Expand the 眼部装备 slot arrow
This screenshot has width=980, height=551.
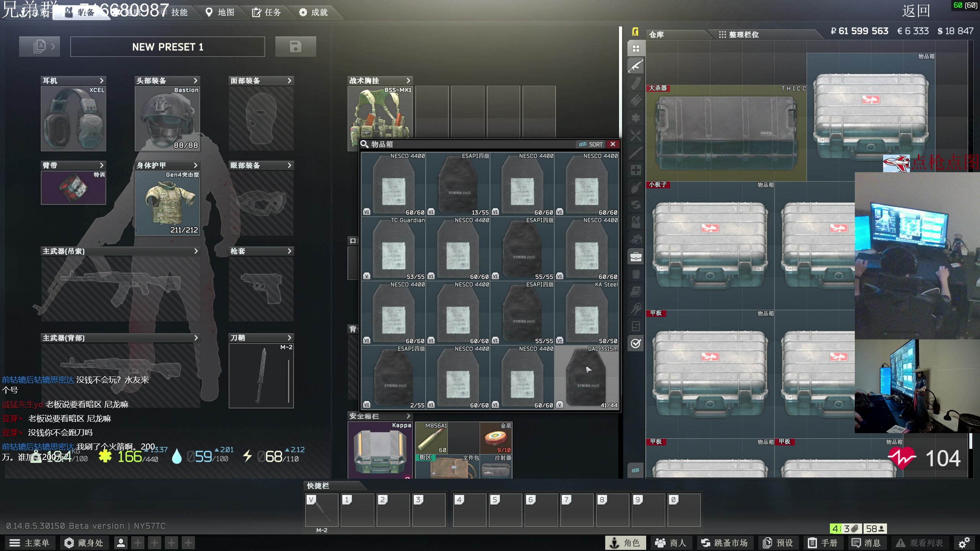coord(289,165)
